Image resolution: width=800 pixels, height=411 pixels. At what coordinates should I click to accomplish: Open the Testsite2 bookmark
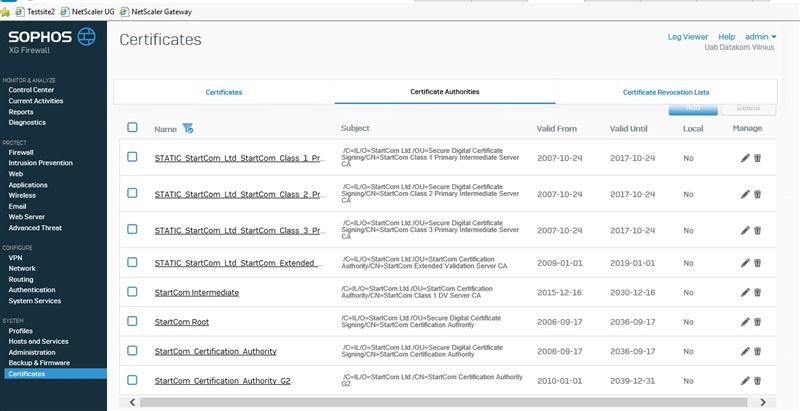pos(35,11)
